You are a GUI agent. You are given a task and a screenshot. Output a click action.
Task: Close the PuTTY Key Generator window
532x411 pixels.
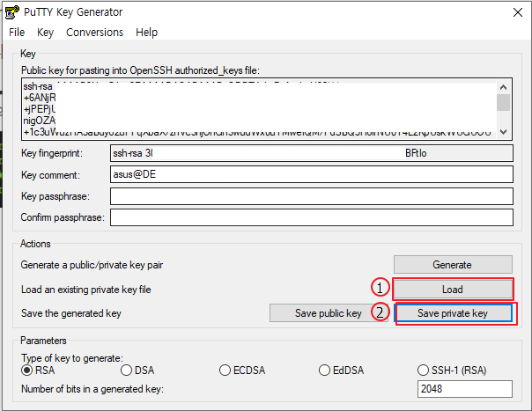click(518, 12)
